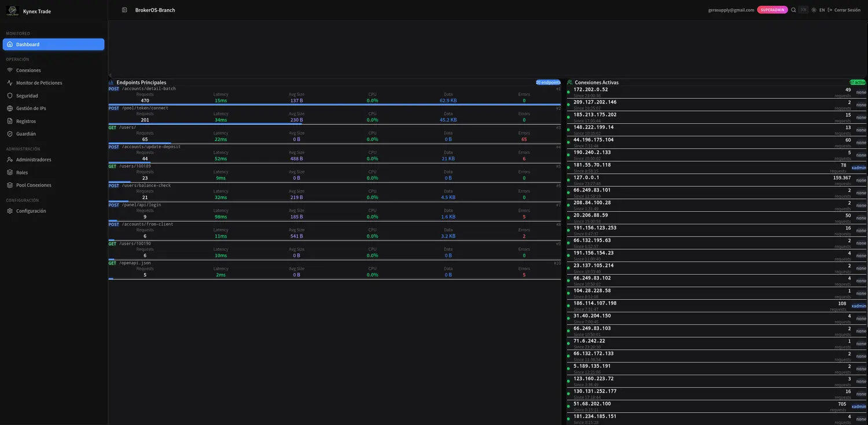Click the gerasupply@gmail.com account email
Screen dimensions: 868x425
(x=731, y=10)
